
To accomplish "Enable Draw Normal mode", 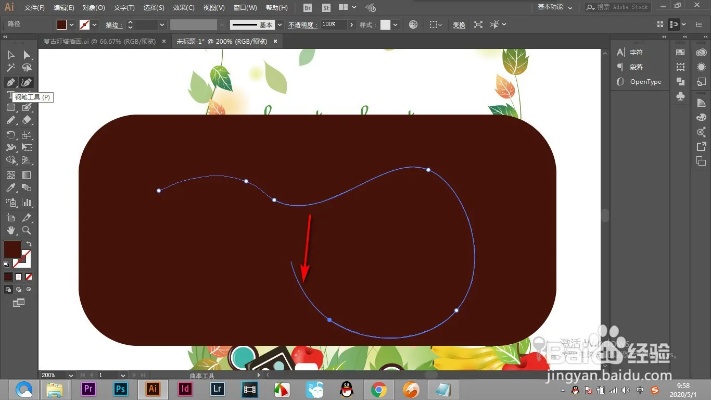I will tap(8, 289).
